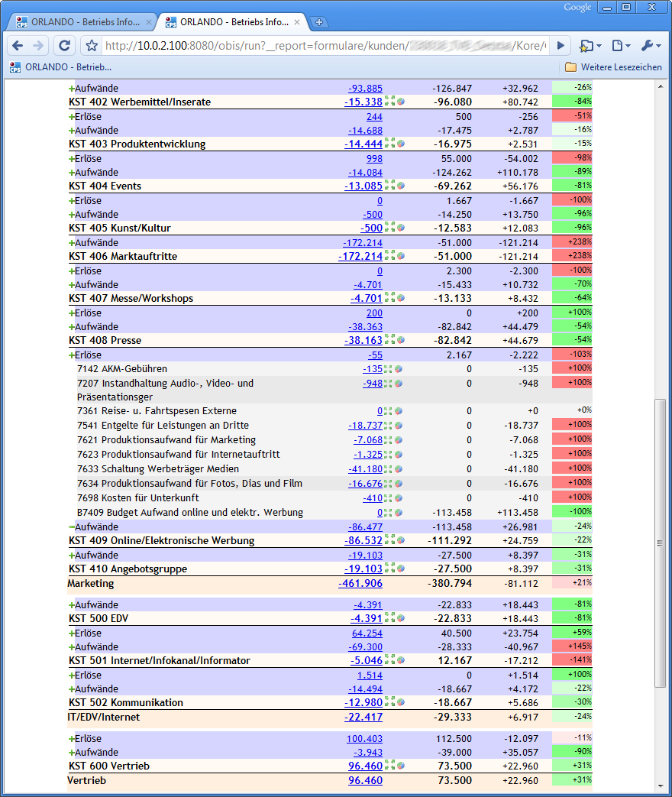Click the scrollbar up arrow
The height and width of the screenshot is (797, 672).
tap(660, 87)
